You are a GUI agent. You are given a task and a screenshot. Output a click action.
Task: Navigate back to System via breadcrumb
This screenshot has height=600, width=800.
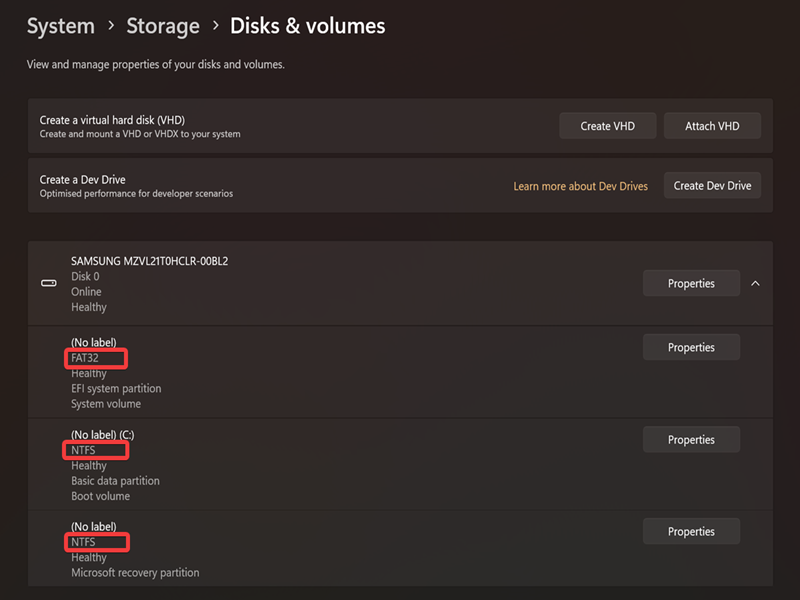60,26
